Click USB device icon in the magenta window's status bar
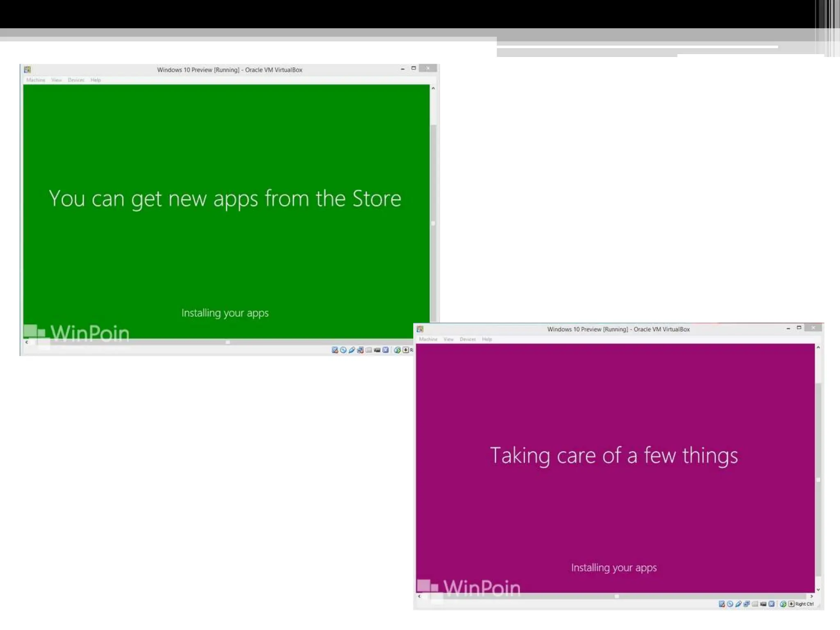This screenshot has height=630, width=840. tap(738, 604)
